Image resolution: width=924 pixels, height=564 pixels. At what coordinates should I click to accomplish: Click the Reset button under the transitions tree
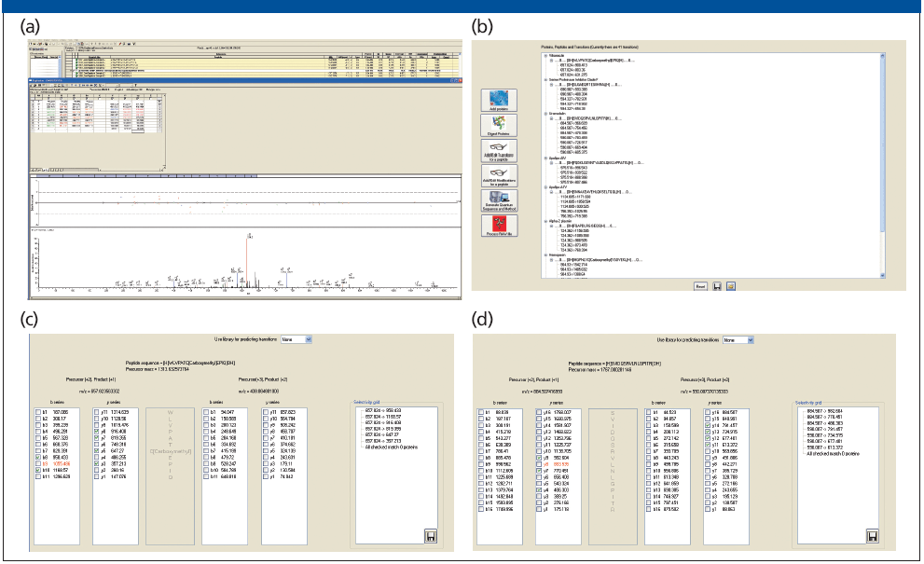(700, 286)
